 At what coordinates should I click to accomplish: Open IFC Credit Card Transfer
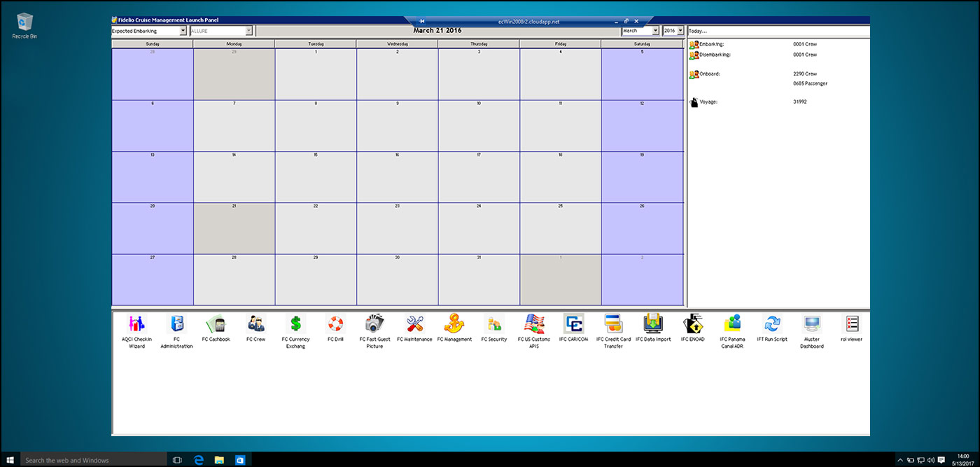613,331
